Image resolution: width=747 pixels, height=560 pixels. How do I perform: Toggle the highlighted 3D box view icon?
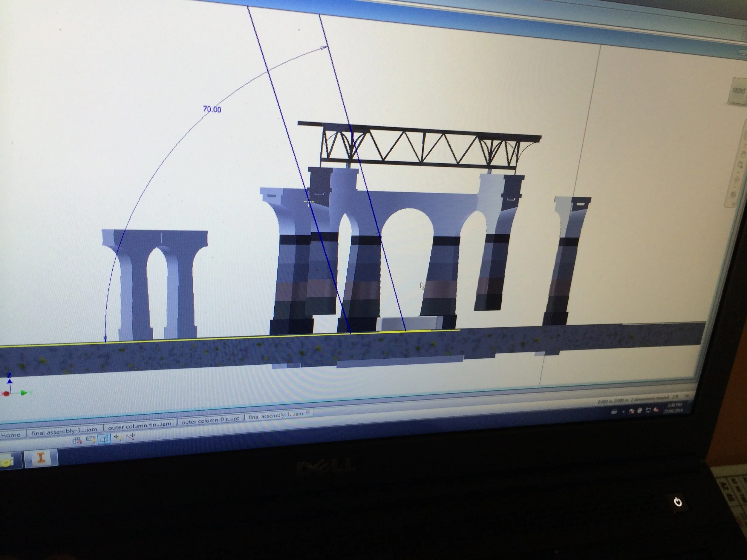click(x=104, y=439)
